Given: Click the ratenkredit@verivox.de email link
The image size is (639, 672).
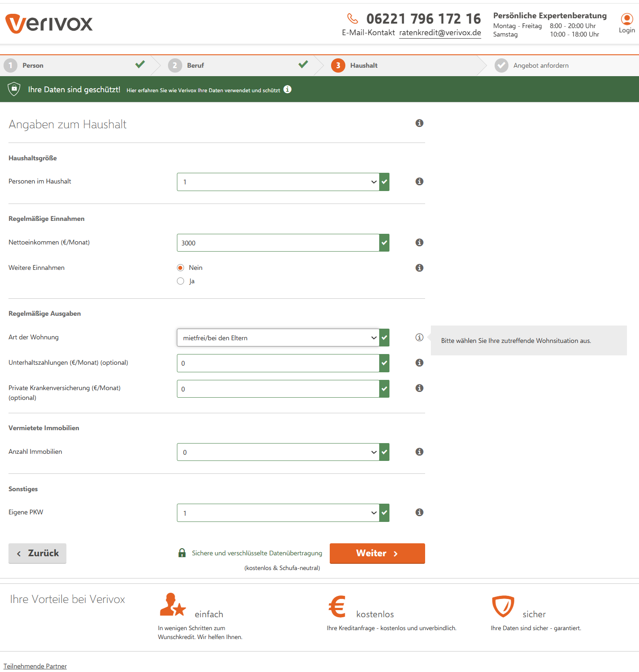Looking at the screenshot, I should point(440,33).
